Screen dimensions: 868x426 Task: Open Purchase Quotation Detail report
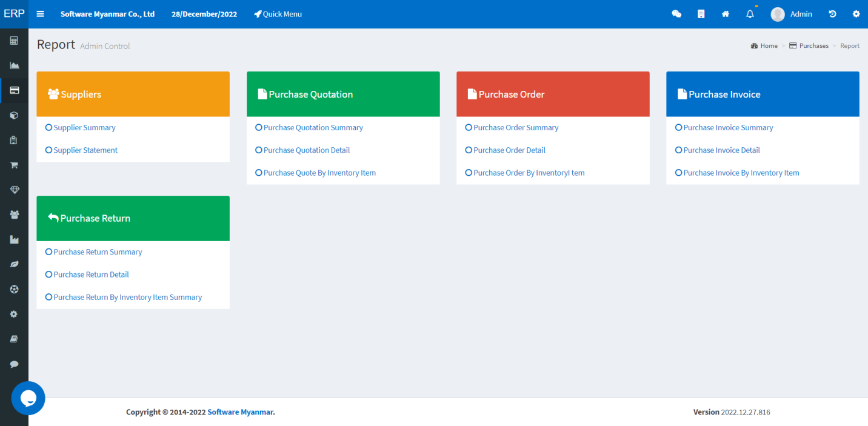coord(302,150)
